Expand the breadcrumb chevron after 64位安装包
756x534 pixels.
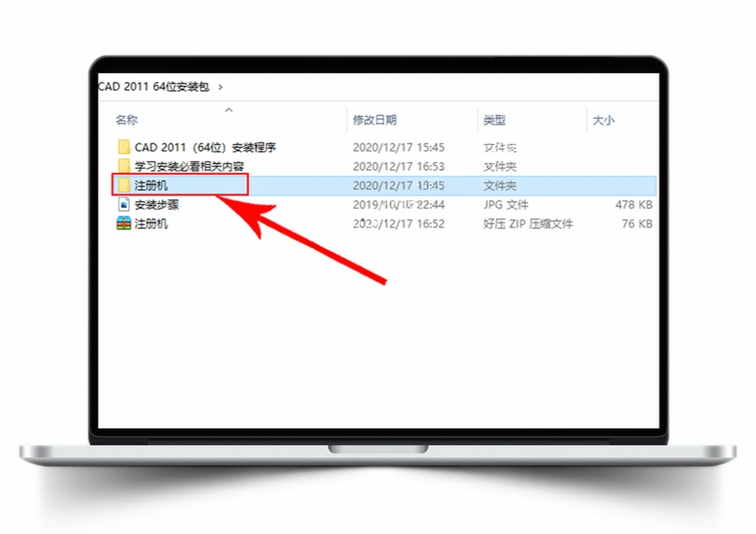click(x=220, y=87)
